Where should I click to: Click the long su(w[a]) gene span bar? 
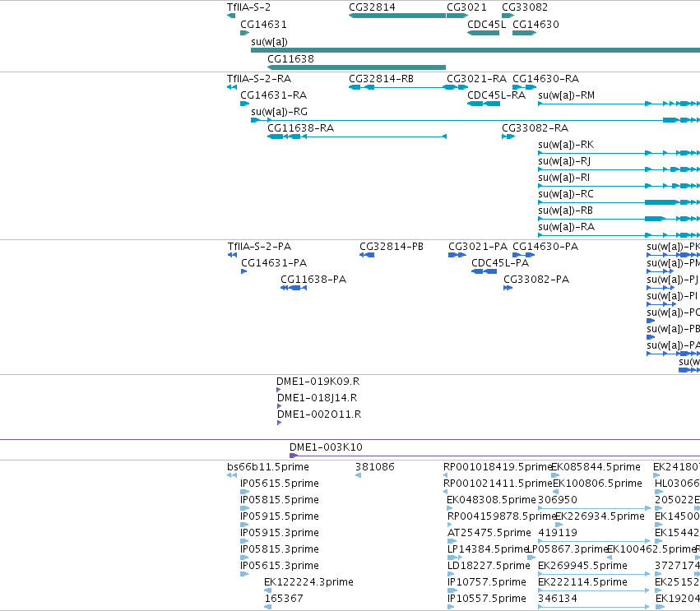click(x=475, y=50)
